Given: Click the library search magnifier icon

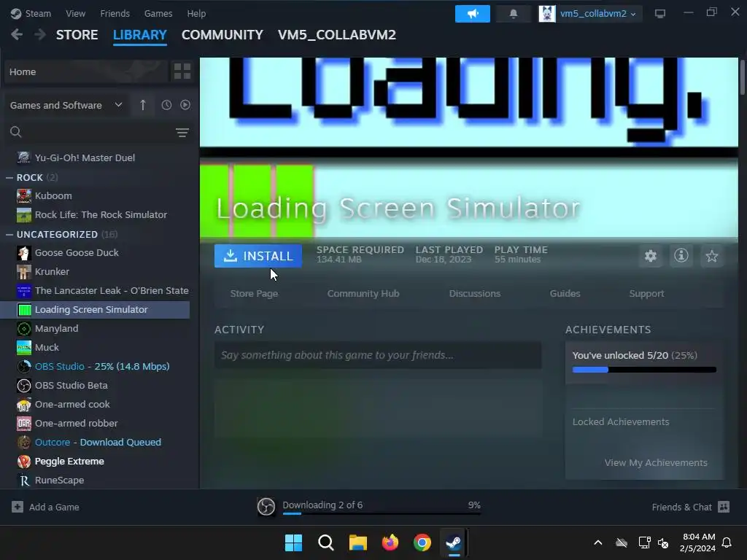Looking at the screenshot, I should 16,132.
